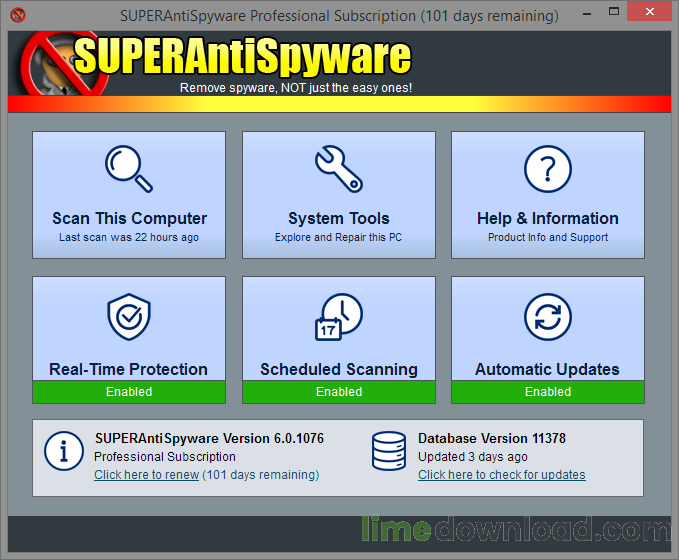Close the SUPERAntiSpyware window
Image resolution: width=679 pixels, height=560 pixels.
[x=654, y=15]
